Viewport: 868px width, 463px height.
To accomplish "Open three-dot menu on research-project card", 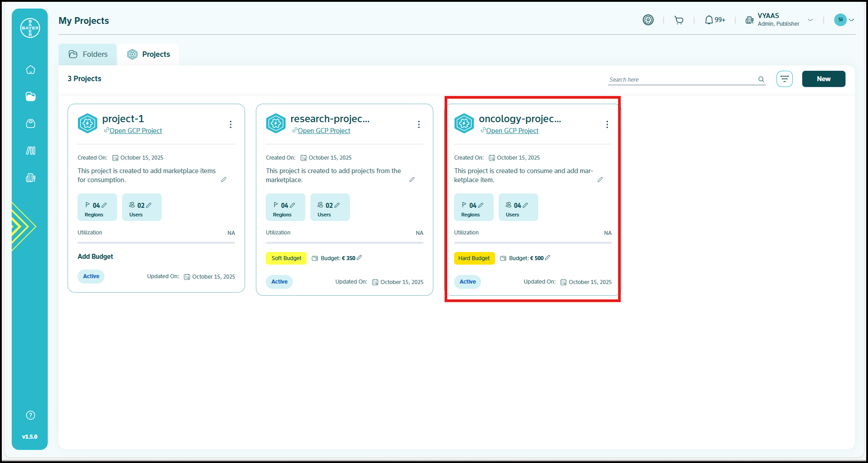I will point(419,124).
